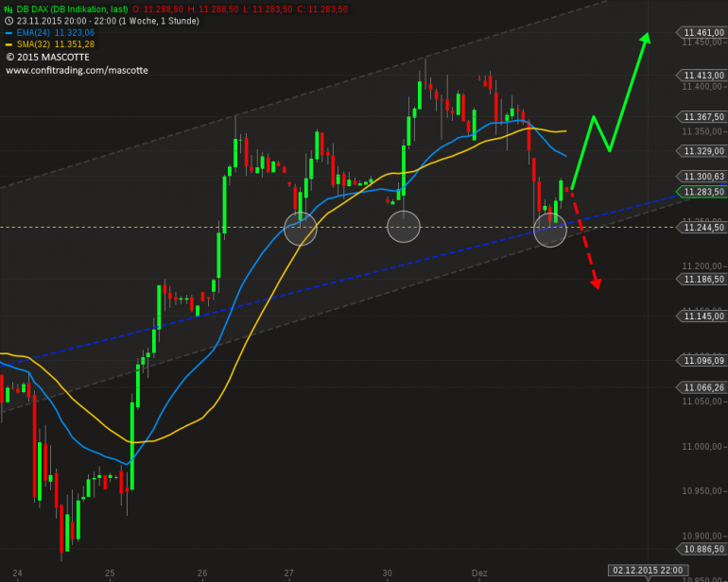Click the clock icon beside the date range
The image size is (728, 582).
pos(9,21)
